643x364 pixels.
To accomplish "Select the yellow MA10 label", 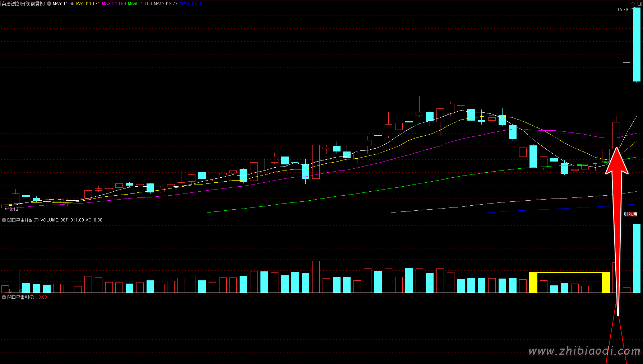I will (x=88, y=4).
